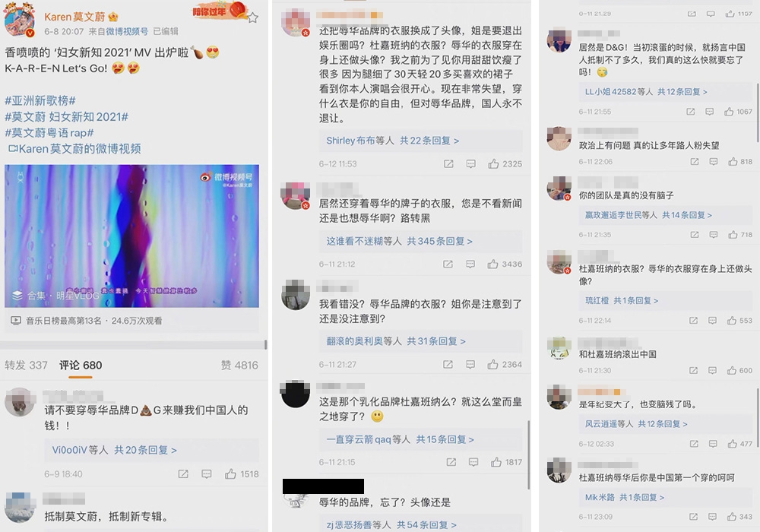Like the comment with 3436 likes

pos(505,264)
